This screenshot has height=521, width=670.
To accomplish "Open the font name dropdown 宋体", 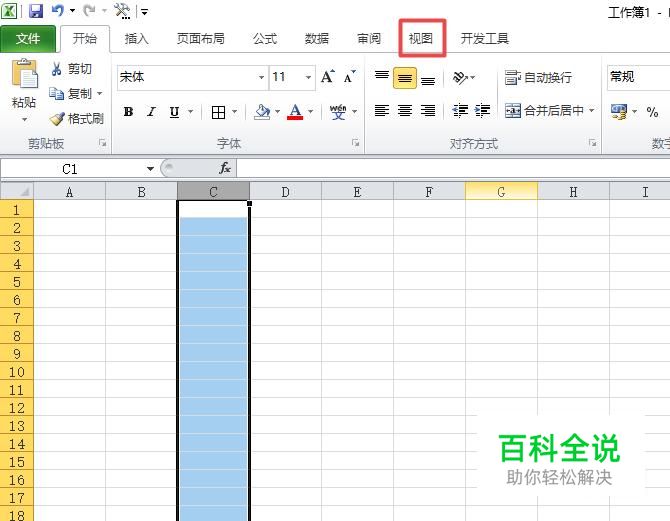I will pos(261,77).
